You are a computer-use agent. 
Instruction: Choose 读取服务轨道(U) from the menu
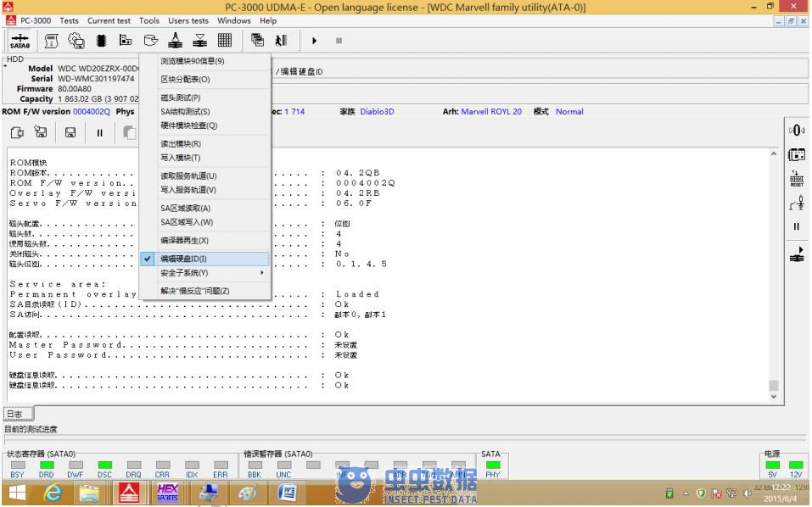[205, 175]
